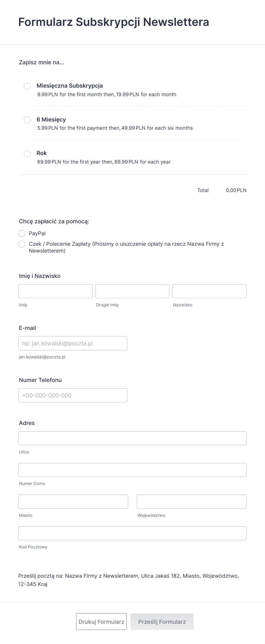
Task: Click the Miasto input field
Action: (x=73, y=501)
